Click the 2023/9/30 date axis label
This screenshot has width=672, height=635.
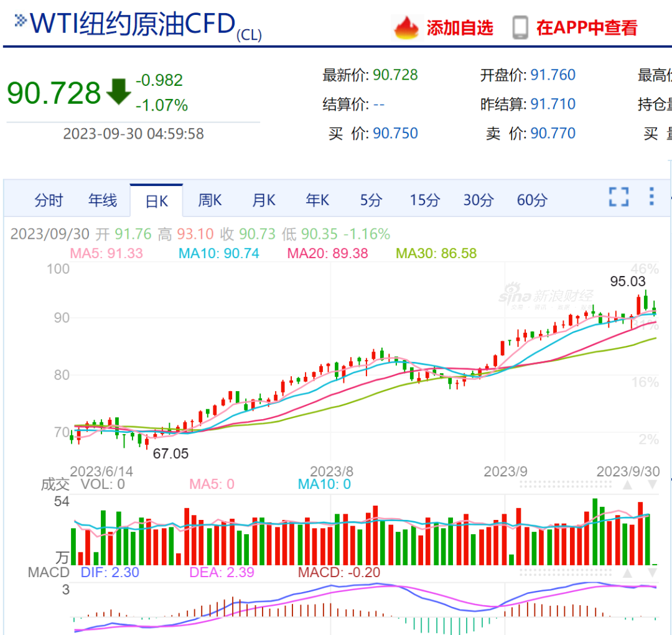click(x=628, y=471)
